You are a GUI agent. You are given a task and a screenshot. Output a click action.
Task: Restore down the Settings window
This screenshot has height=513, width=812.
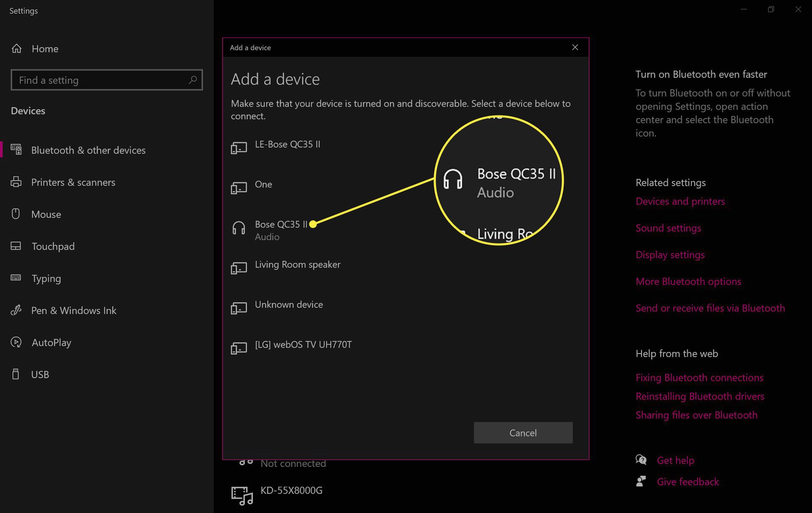pyautogui.click(x=771, y=9)
